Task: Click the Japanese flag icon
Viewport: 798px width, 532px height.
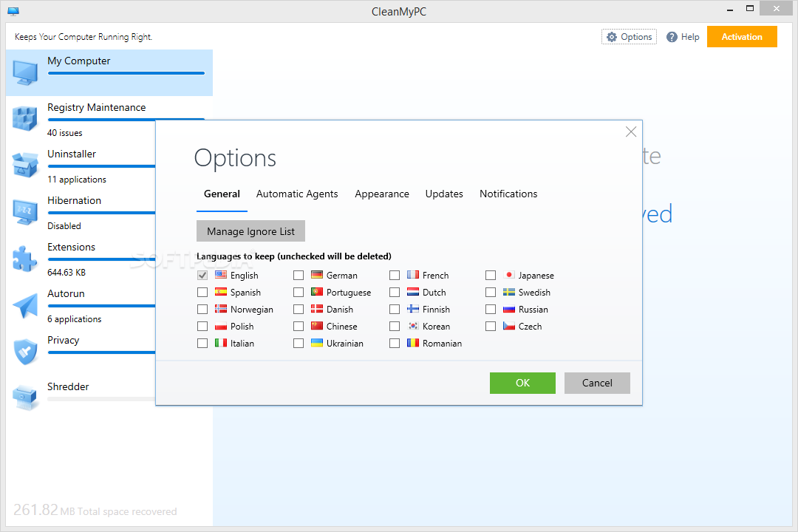Action: (509, 275)
